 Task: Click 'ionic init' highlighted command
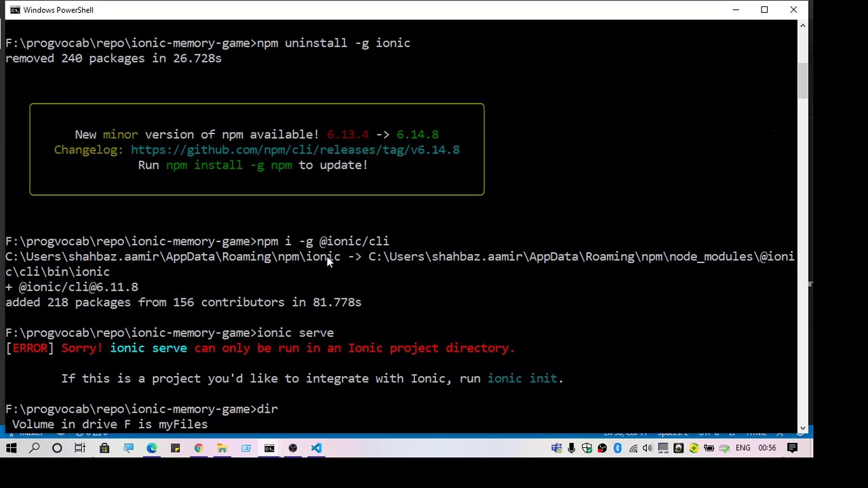point(522,379)
